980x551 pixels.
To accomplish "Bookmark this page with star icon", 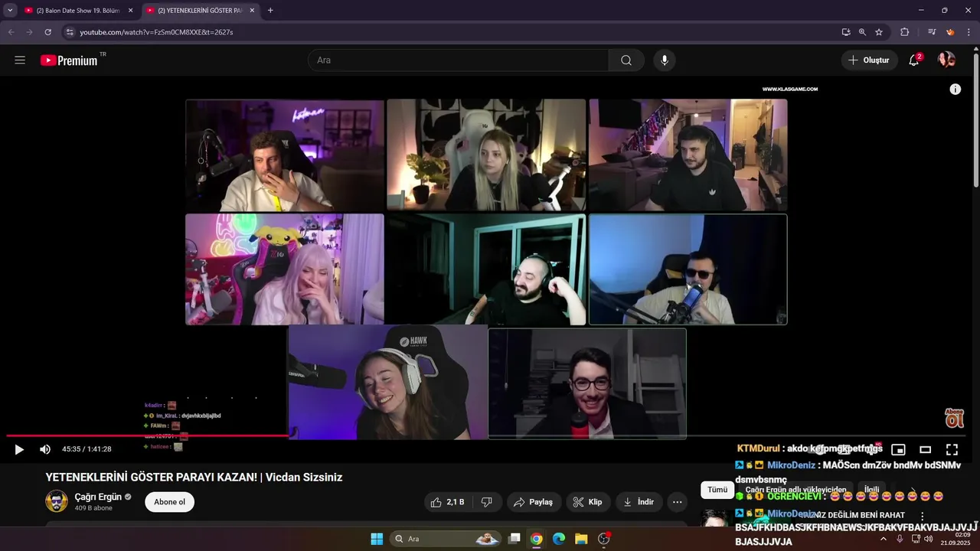I will [879, 32].
